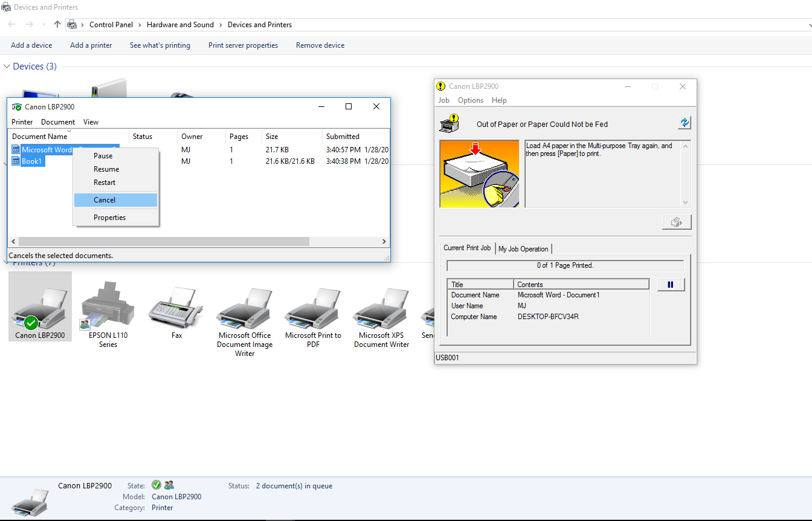Open Print server properties
Screen dimensions: 812x521
click(x=242, y=45)
